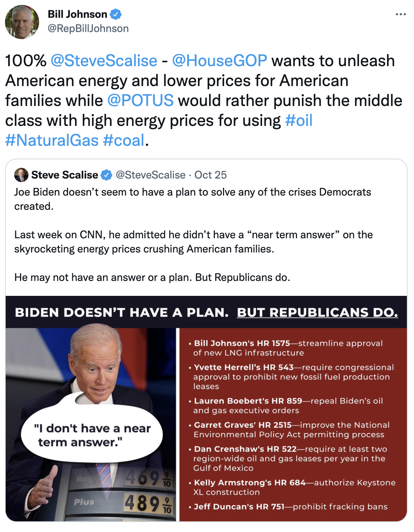Click the Steve Scalise name in quoted tweet
The image size is (414, 532).
click(65, 175)
